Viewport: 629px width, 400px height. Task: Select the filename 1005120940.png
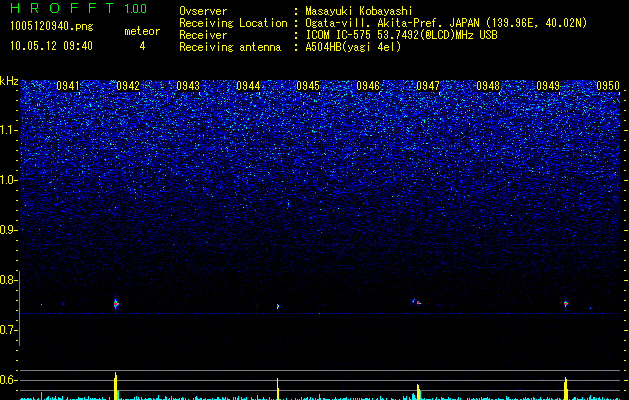point(52,27)
